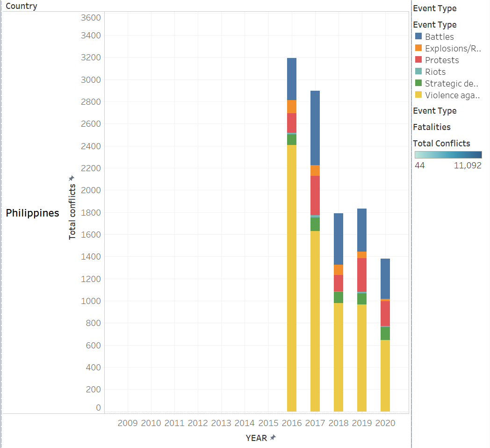Click the pin icon beside Total conflicts axis title
This screenshot has width=490, height=448.
[x=72, y=178]
